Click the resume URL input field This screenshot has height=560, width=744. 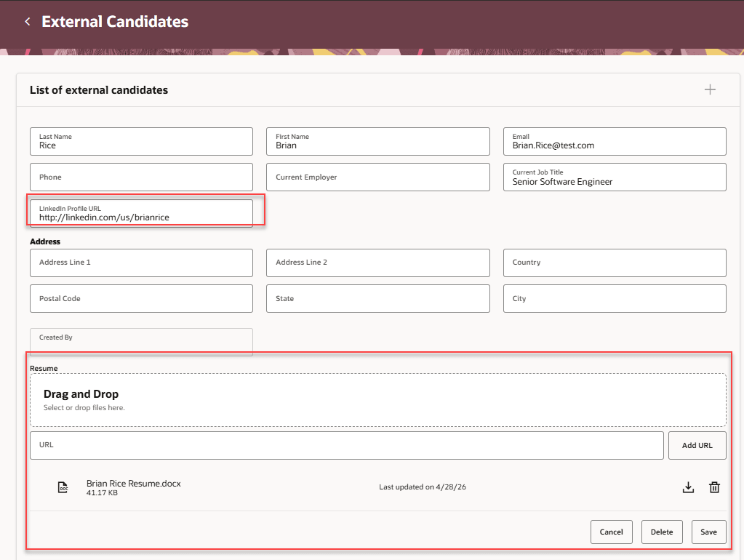point(346,445)
